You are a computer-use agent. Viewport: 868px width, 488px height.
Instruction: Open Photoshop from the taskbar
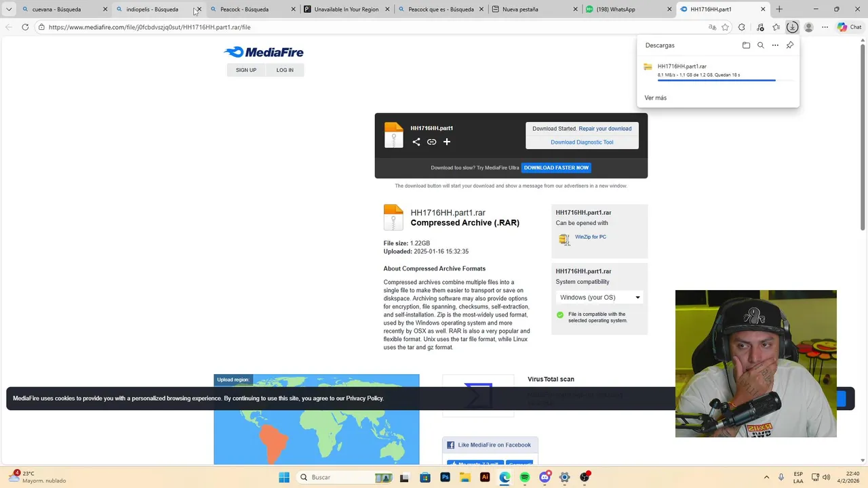[445, 477]
